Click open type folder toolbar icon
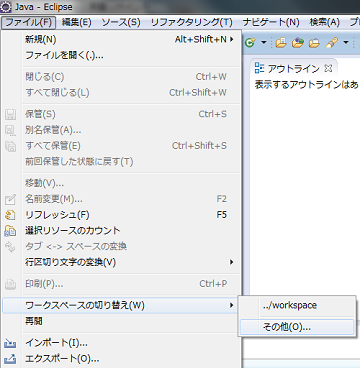360x368 pixels. point(297,43)
